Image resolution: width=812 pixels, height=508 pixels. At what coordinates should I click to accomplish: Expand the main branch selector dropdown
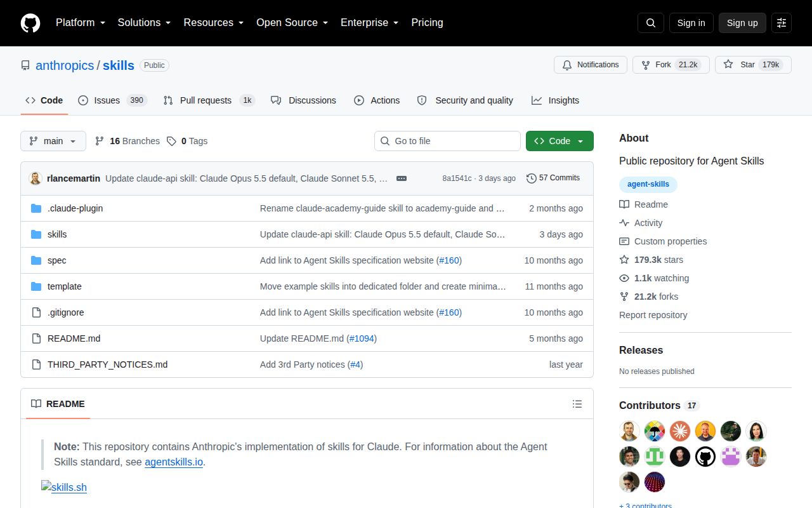coord(53,141)
